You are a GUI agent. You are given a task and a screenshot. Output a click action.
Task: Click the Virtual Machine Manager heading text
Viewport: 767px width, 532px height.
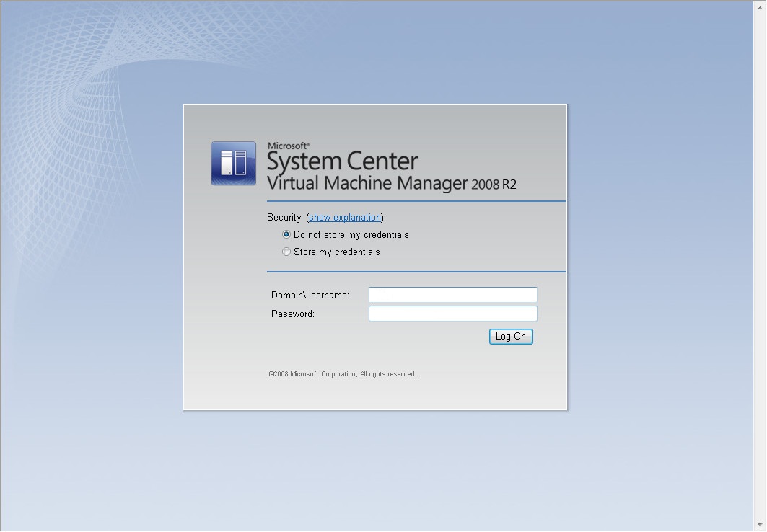click(367, 183)
